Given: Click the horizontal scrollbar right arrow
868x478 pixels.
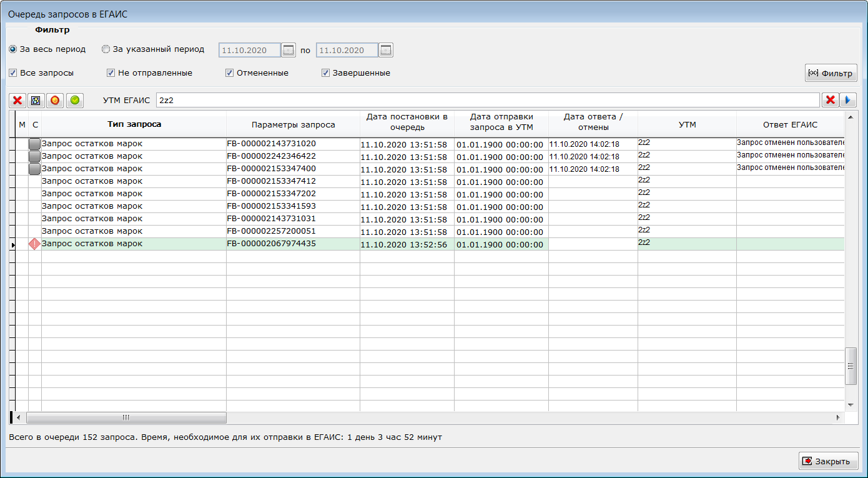Looking at the screenshot, I should pos(839,417).
